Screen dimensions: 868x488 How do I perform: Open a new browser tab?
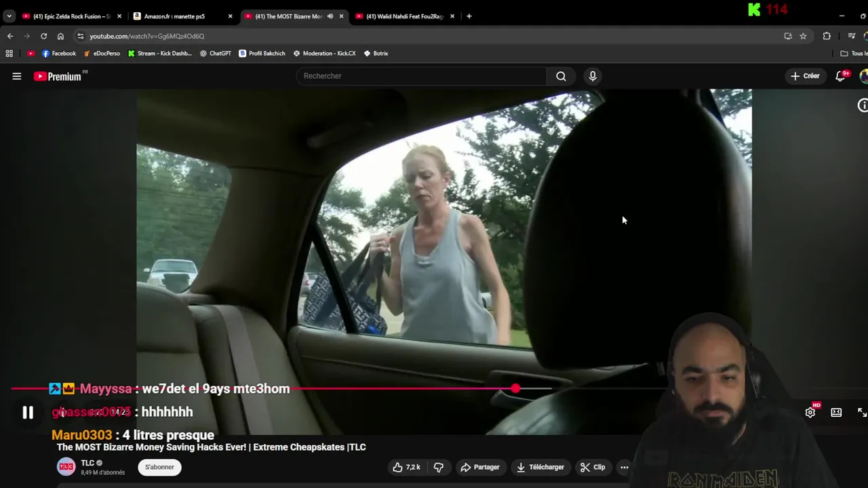(x=469, y=16)
